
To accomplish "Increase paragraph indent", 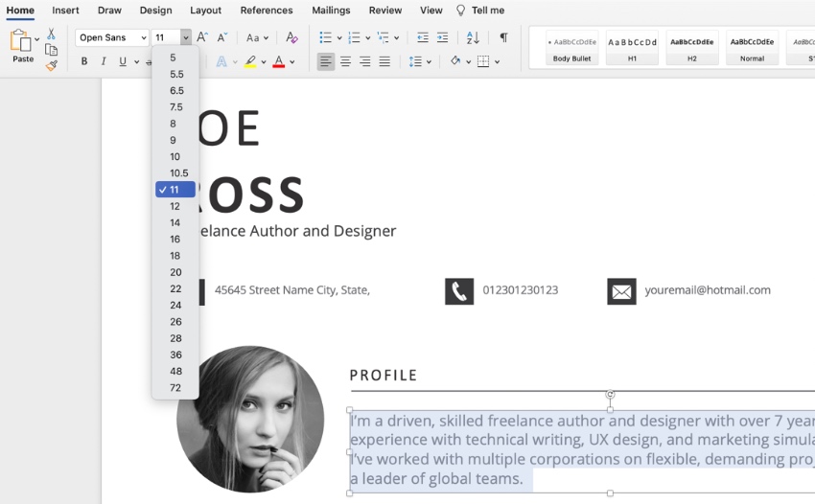I will pyautogui.click(x=442, y=37).
